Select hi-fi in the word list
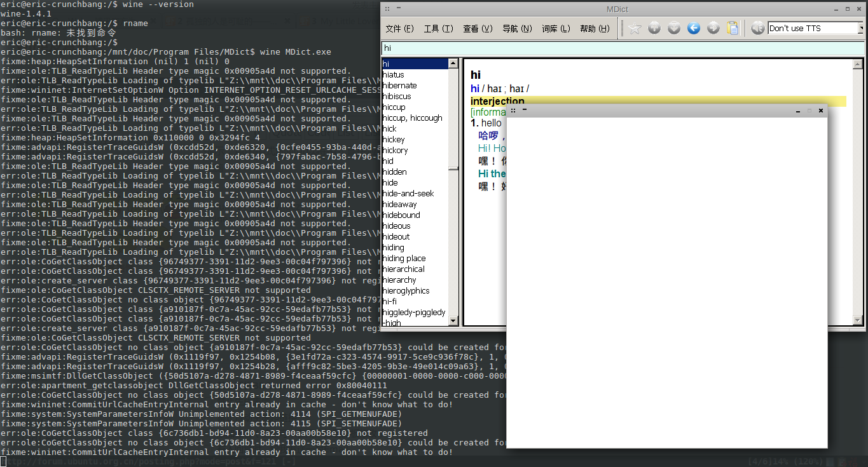The image size is (868, 467). pyautogui.click(x=389, y=301)
